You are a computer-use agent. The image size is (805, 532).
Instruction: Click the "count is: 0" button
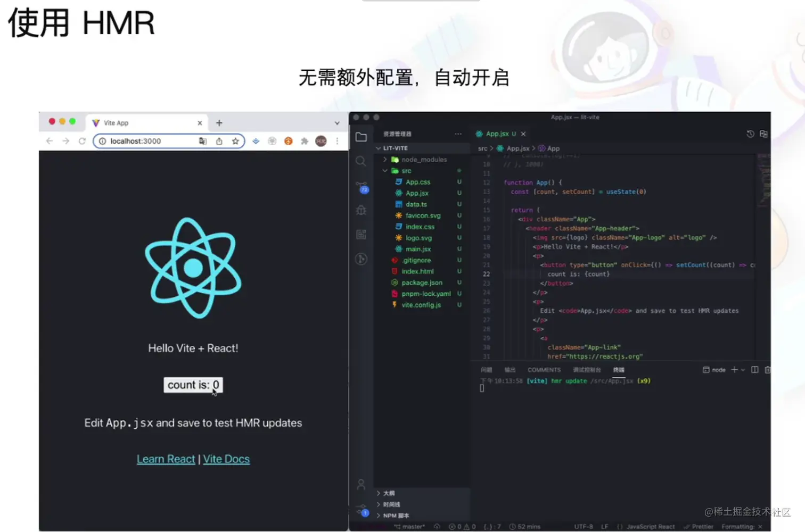(x=193, y=385)
